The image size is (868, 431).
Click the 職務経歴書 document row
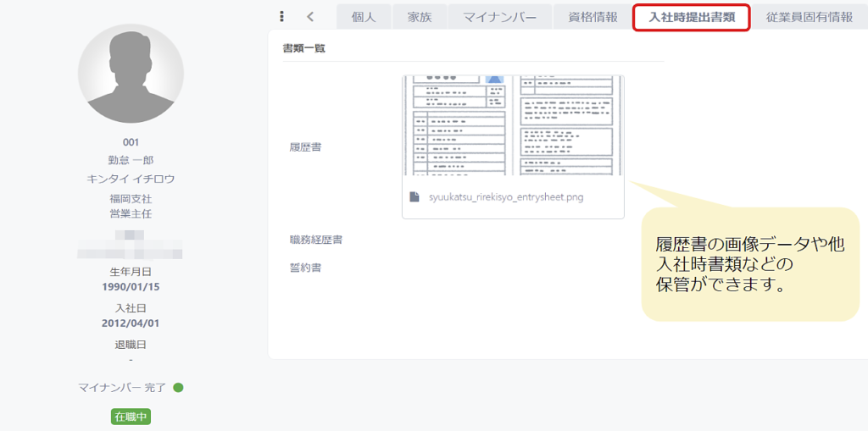(x=315, y=240)
